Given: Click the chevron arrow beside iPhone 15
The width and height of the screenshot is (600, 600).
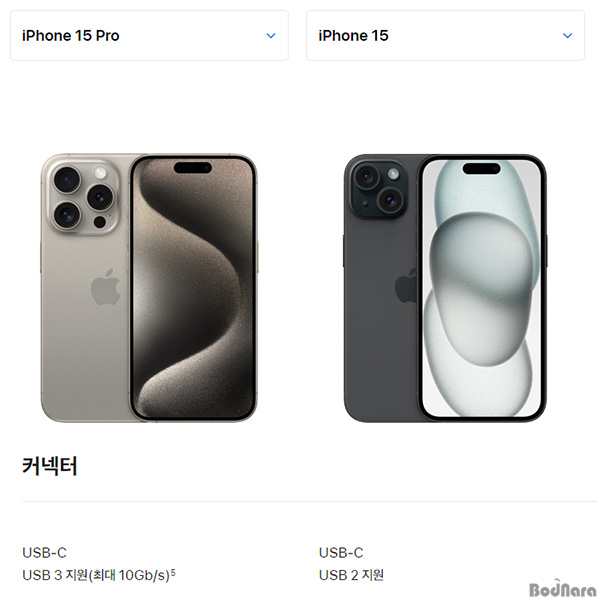Looking at the screenshot, I should [x=567, y=36].
